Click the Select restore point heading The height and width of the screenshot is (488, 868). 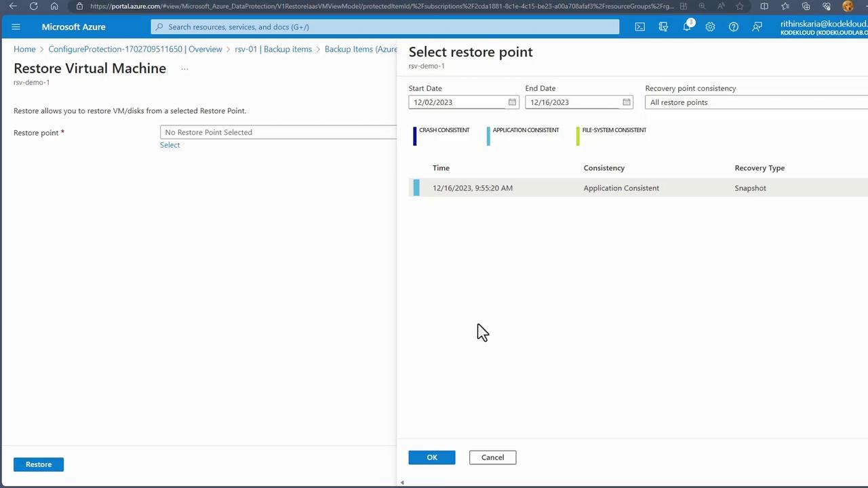(x=471, y=52)
